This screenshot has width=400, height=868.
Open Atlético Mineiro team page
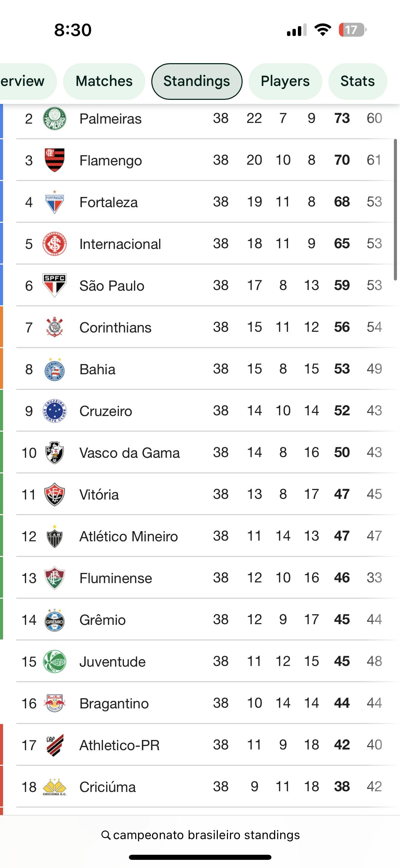[x=129, y=537]
